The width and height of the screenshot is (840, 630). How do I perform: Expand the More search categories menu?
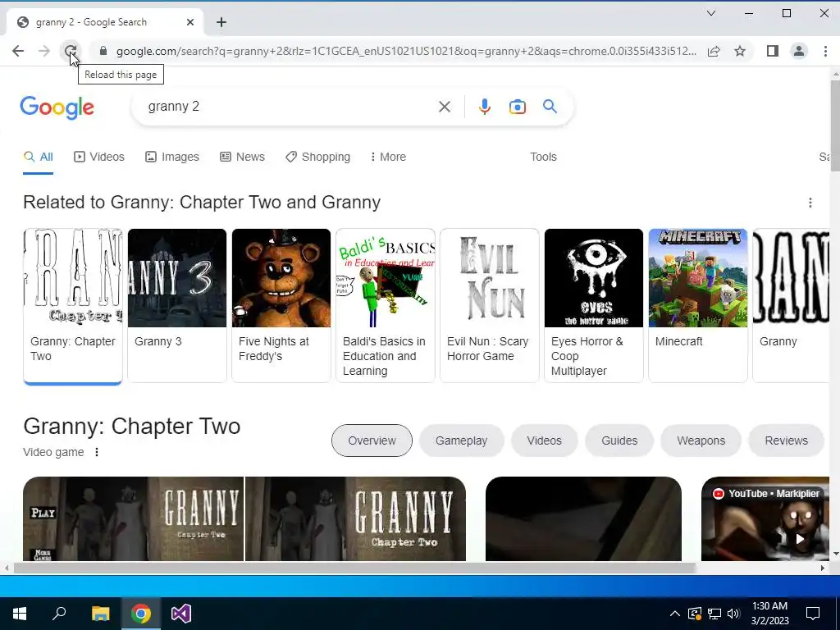click(388, 157)
